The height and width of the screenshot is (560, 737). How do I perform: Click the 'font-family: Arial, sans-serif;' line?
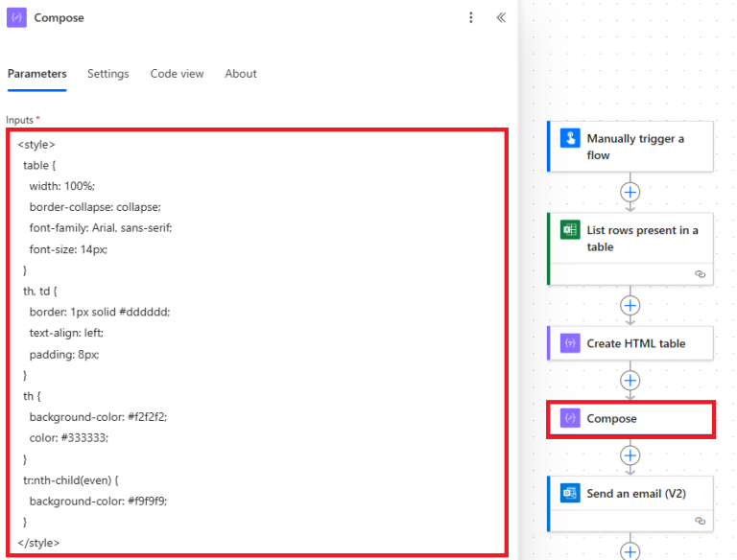101,228
